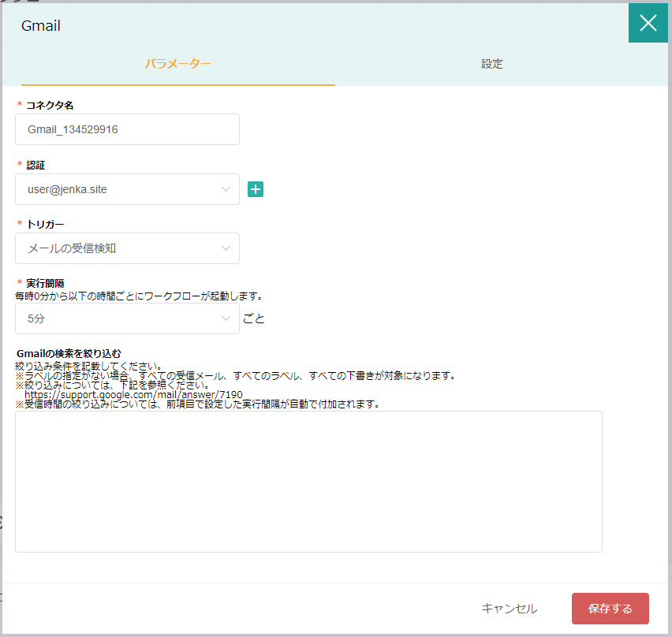
Task: Add new authentication with green plus icon
Action: pos(256,189)
